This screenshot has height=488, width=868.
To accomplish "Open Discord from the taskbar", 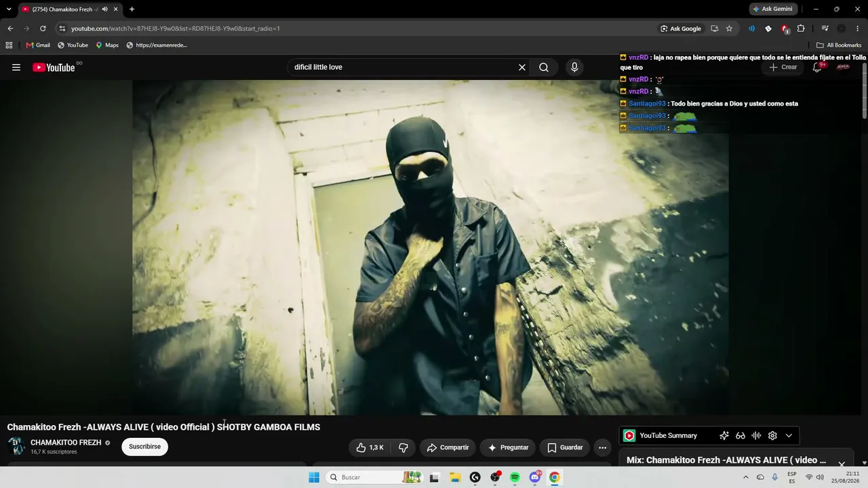I will point(535,477).
